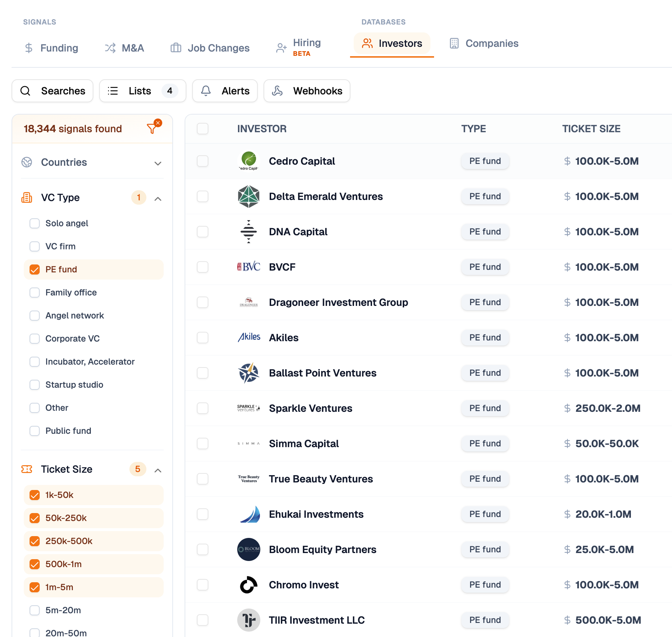Image resolution: width=672 pixels, height=637 pixels.
Task: Select the Sparkle Ventures row checkbox
Action: [203, 408]
